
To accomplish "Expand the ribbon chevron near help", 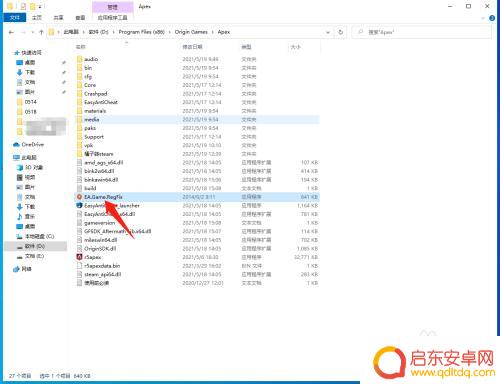I will (x=483, y=18).
